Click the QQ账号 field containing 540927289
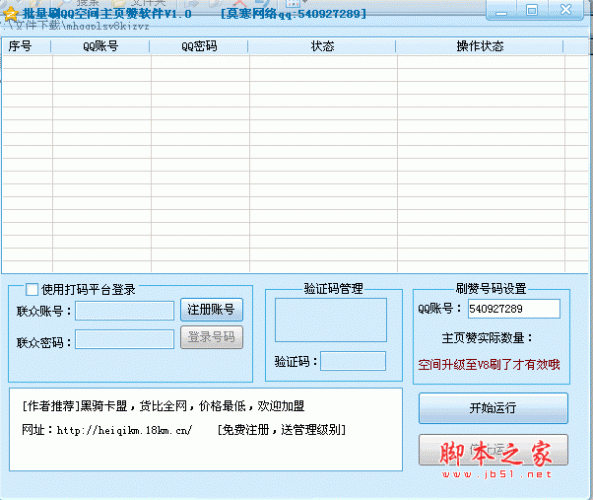The height and width of the screenshot is (500, 593). click(x=514, y=309)
